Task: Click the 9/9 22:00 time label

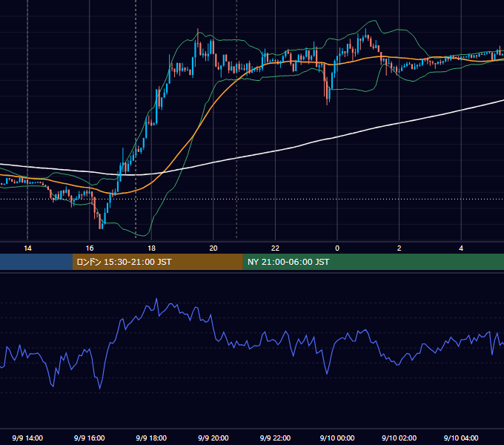Action: click(275, 438)
